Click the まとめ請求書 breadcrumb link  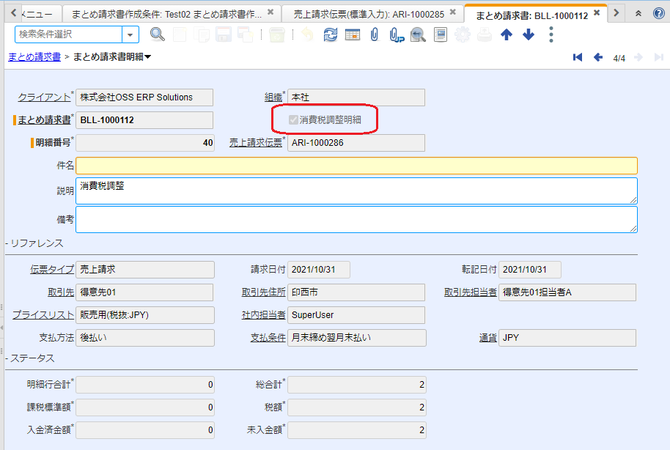[34, 57]
